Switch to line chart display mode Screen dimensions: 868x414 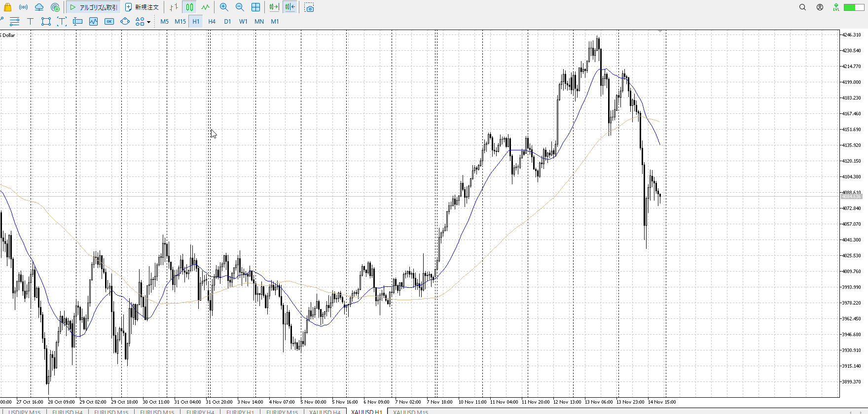coord(205,7)
